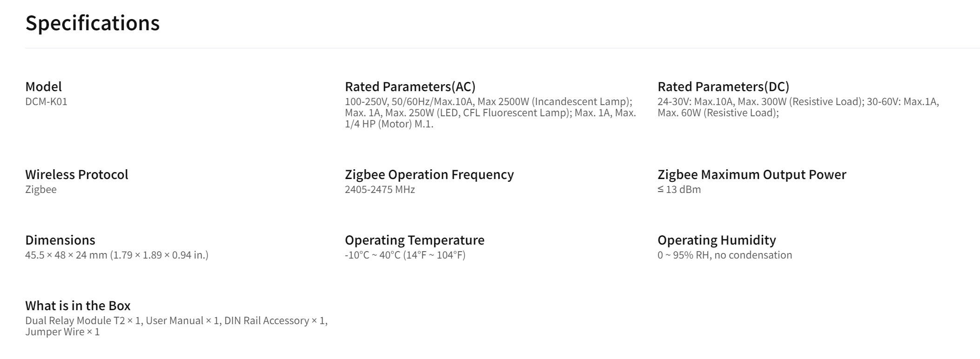Click the Dual Relay Module T2 contents text

pos(176,326)
